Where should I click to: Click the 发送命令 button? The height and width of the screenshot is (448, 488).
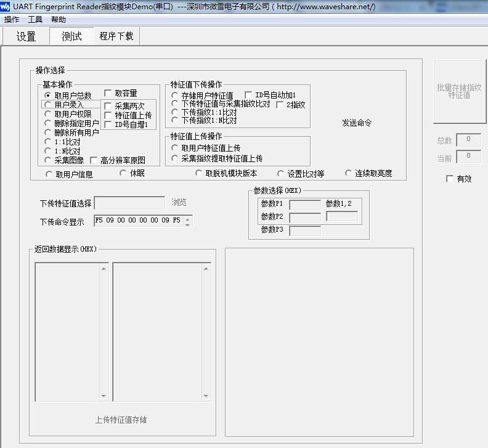(x=357, y=123)
